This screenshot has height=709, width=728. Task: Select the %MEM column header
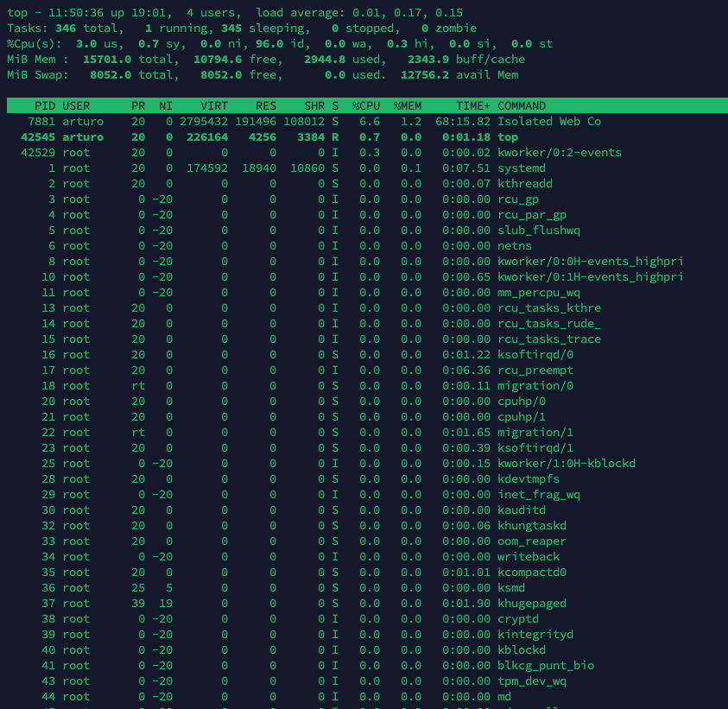point(408,105)
